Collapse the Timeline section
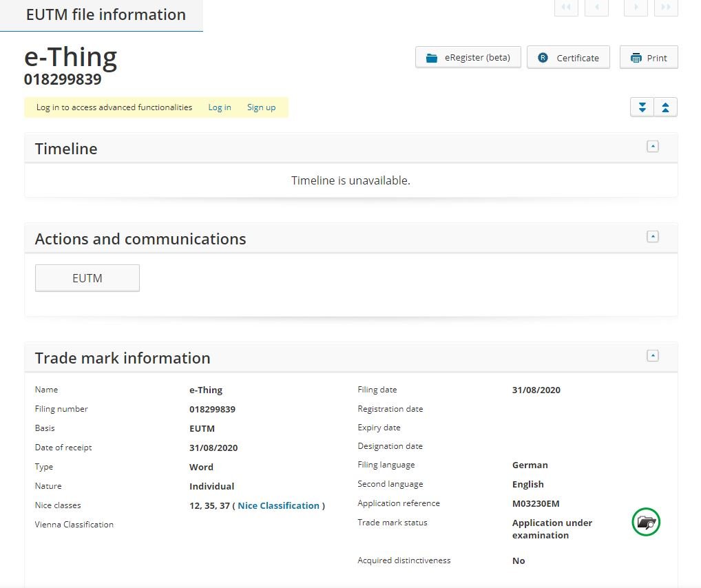The height and width of the screenshot is (588, 701). click(x=653, y=146)
